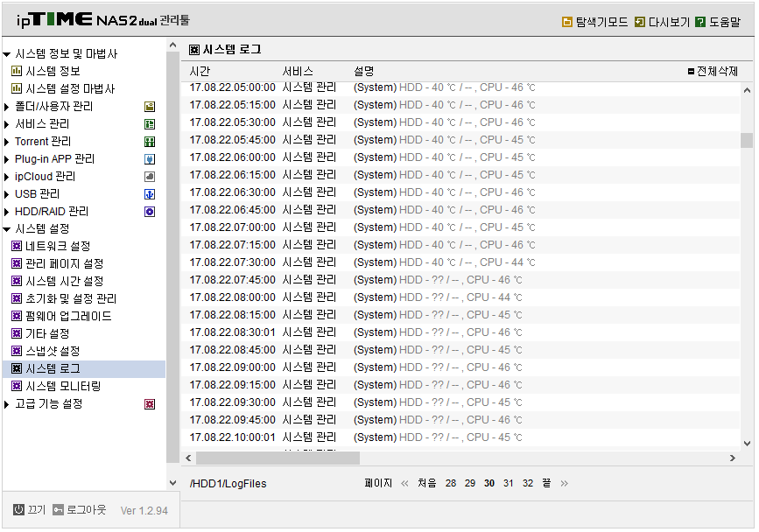The image size is (759, 532).
Task: Open 시스템 모니터링 menu item
Action: pyautogui.click(x=63, y=386)
